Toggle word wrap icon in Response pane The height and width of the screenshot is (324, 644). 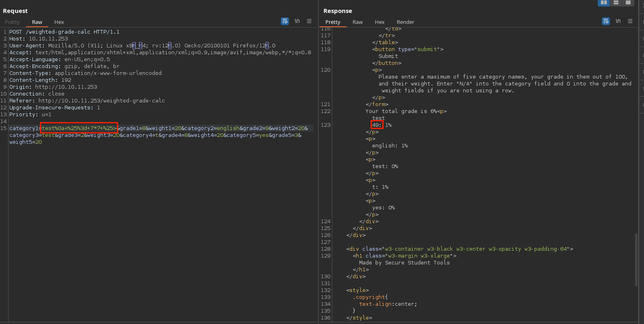click(606, 21)
